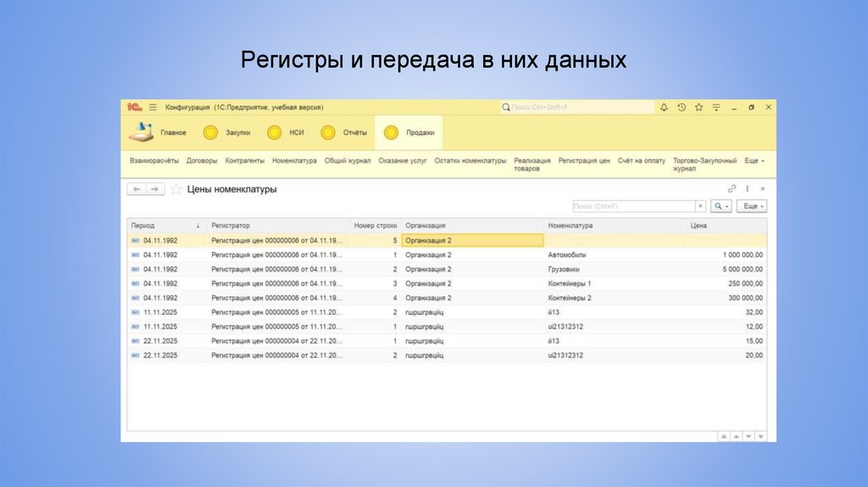The image size is (868, 487).
Task: Move up one record arrow at bottom
Action: click(x=737, y=437)
